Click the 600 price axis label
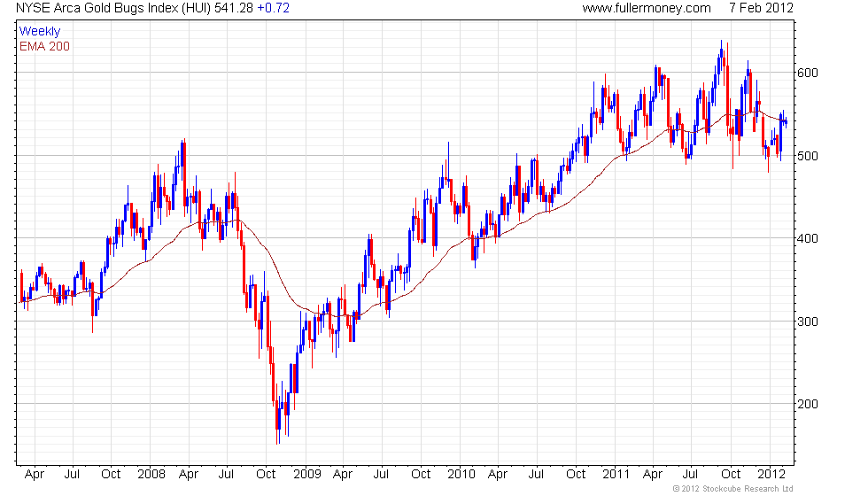This screenshot has height=496, width=868. click(x=807, y=73)
